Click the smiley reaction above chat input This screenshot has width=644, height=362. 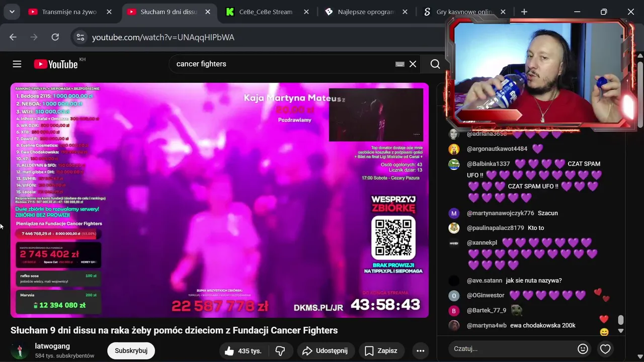(x=604, y=332)
